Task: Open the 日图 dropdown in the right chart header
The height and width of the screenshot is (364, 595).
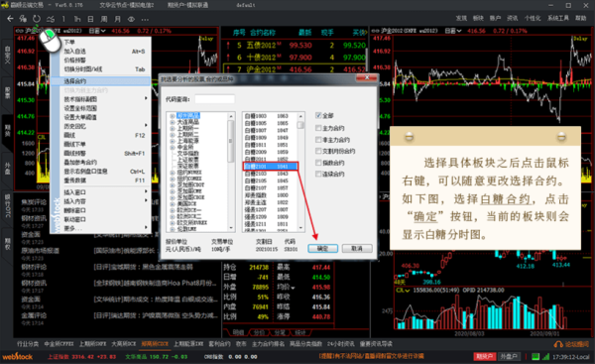Action: coord(453,31)
